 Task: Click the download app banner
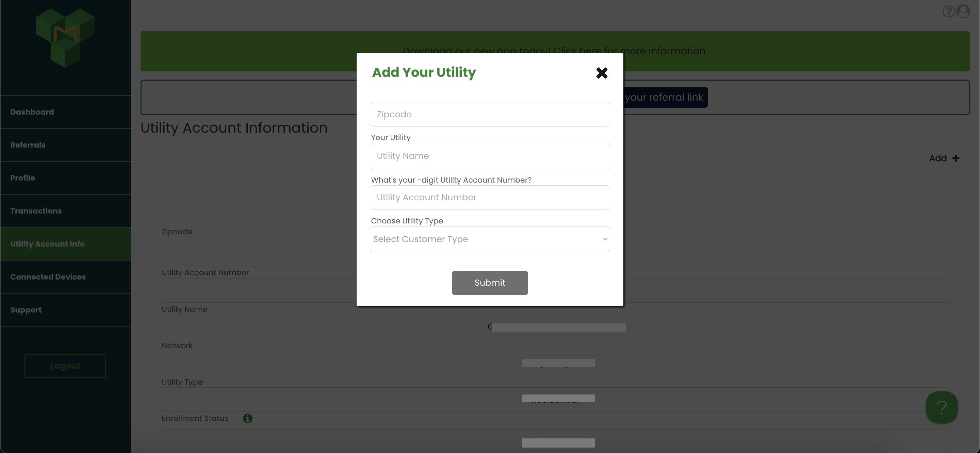pyautogui.click(x=555, y=51)
